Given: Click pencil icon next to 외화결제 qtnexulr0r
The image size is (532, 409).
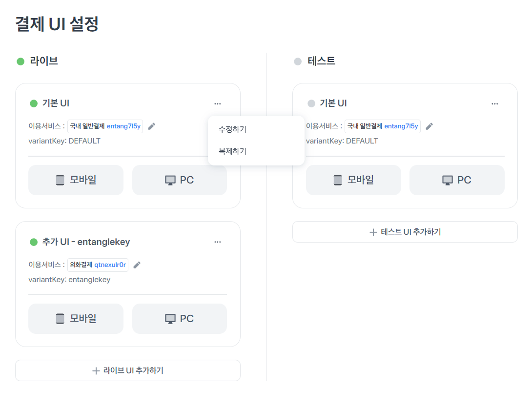Looking at the screenshot, I should (137, 265).
